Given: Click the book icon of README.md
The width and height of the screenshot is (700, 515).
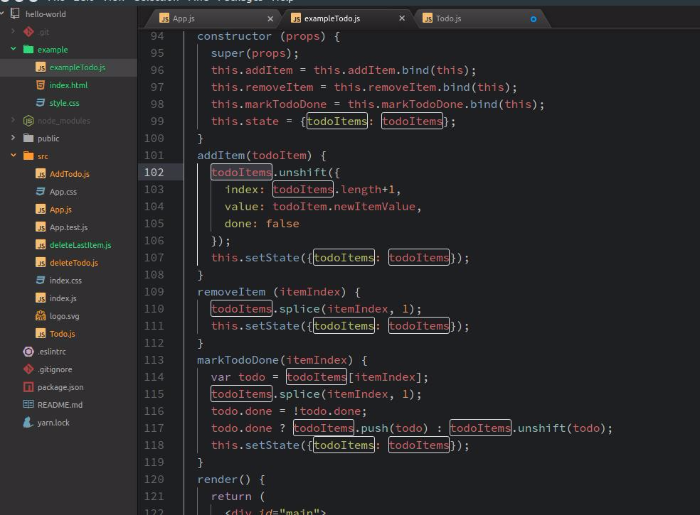Looking at the screenshot, I should [x=28, y=404].
